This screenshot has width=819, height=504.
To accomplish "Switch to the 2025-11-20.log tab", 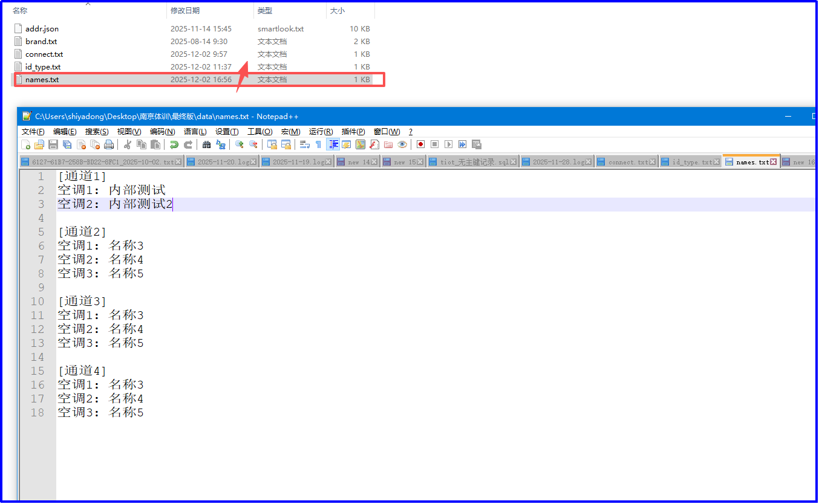I will 223,162.
